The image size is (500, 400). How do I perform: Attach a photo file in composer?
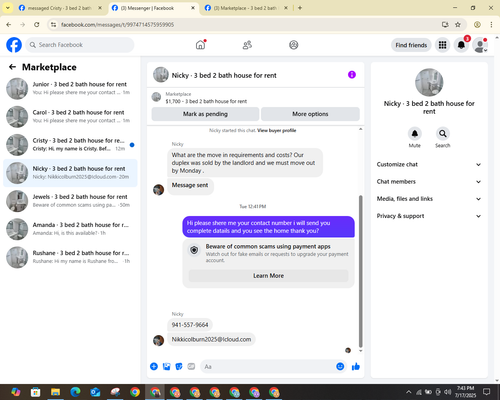[x=166, y=367]
